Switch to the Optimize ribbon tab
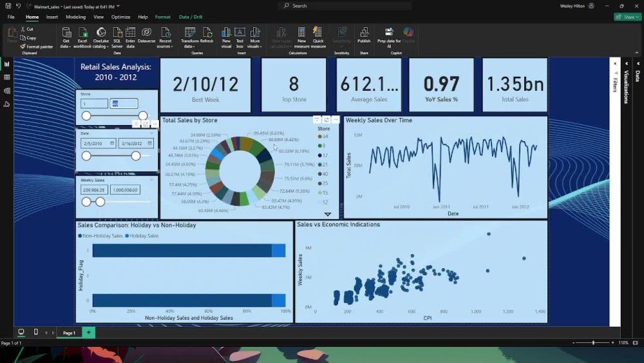The height and width of the screenshot is (363, 644). point(121,17)
